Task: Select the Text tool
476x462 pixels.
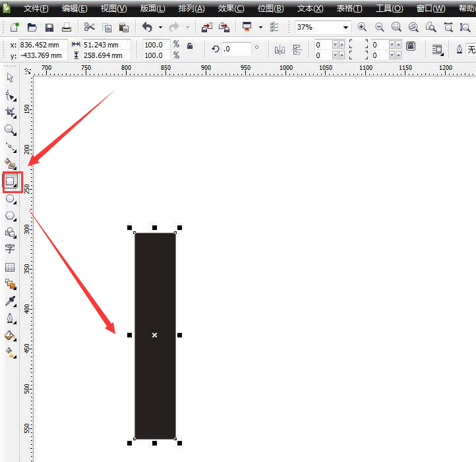Action: coord(10,248)
